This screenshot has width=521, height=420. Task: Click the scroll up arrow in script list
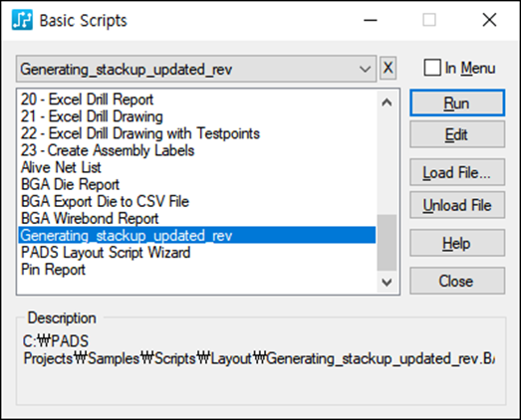click(x=387, y=103)
